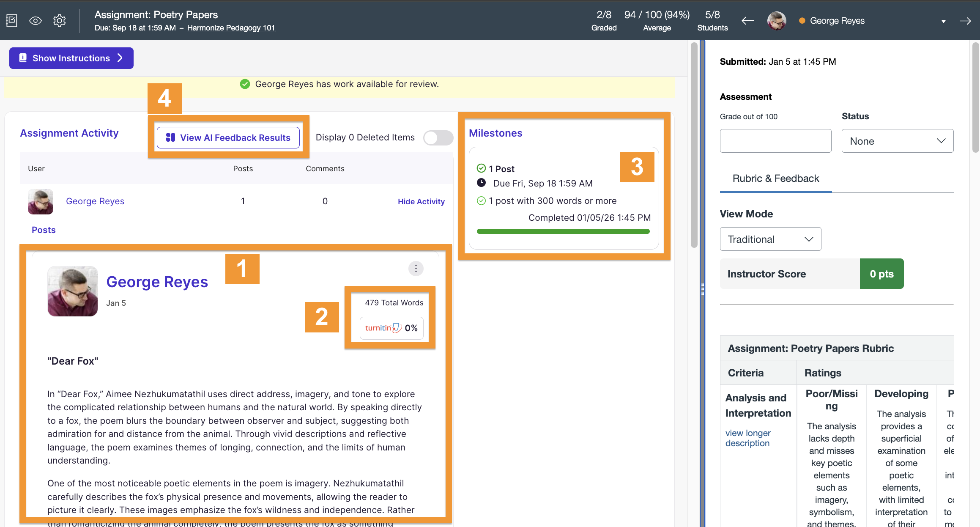Viewport: 980px width, 527px height.
Task: Toggle Display 0 Deleted Items switch
Action: click(x=438, y=137)
